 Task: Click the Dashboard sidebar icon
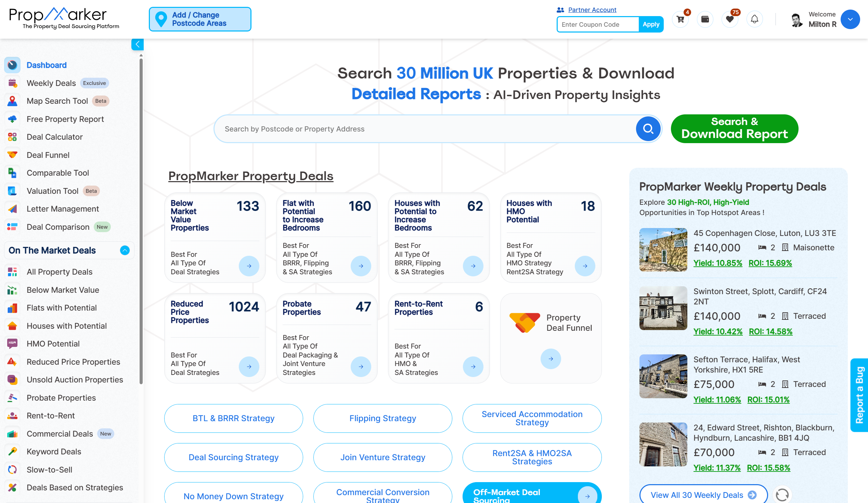point(12,65)
